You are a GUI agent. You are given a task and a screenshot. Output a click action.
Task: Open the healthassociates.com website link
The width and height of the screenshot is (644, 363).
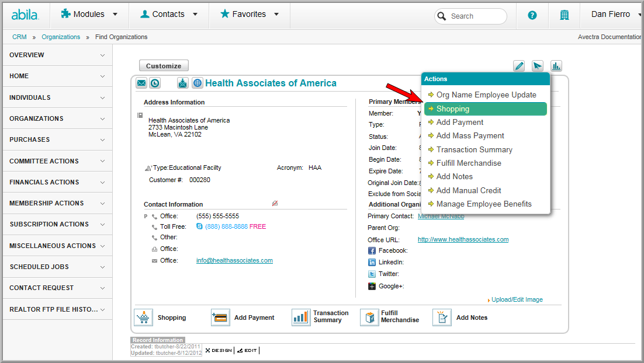[x=463, y=239]
